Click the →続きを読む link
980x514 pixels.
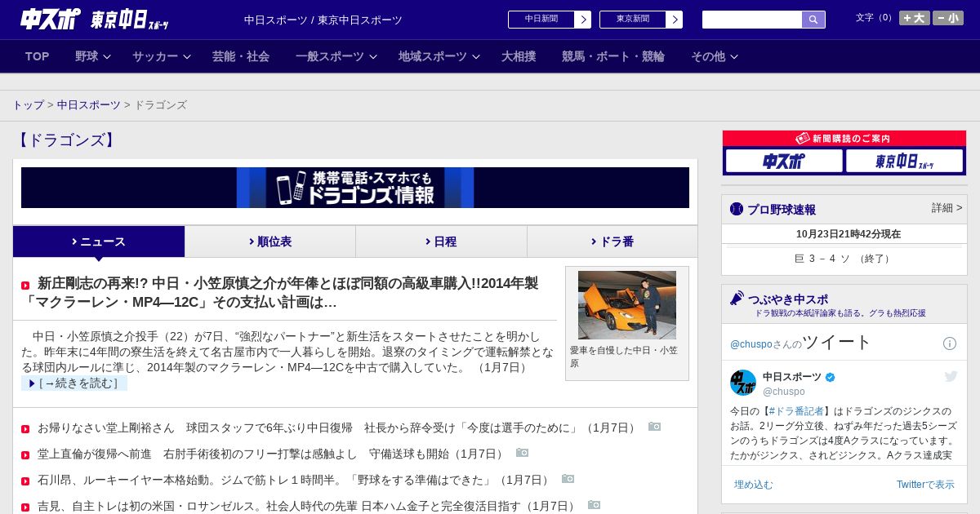click(74, 383)
